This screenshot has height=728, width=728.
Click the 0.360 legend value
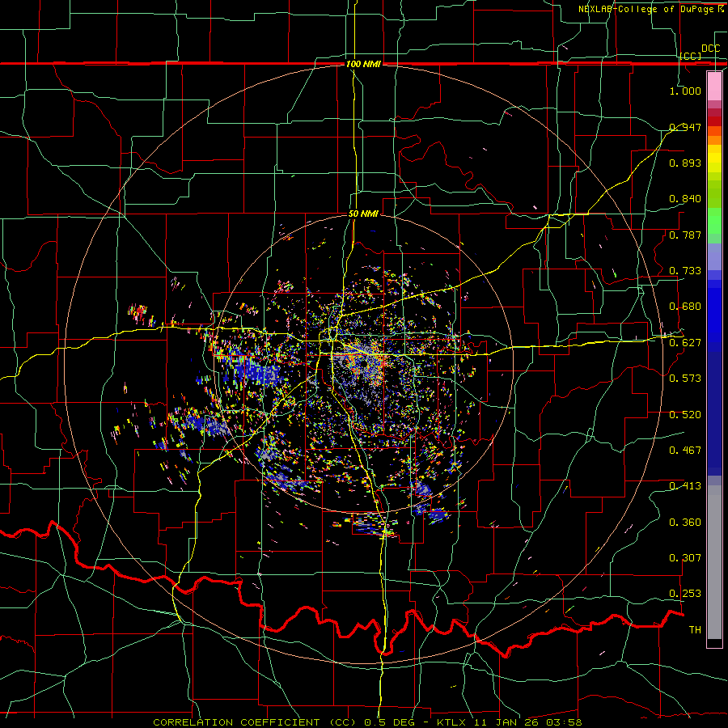[x=685, y=523]
